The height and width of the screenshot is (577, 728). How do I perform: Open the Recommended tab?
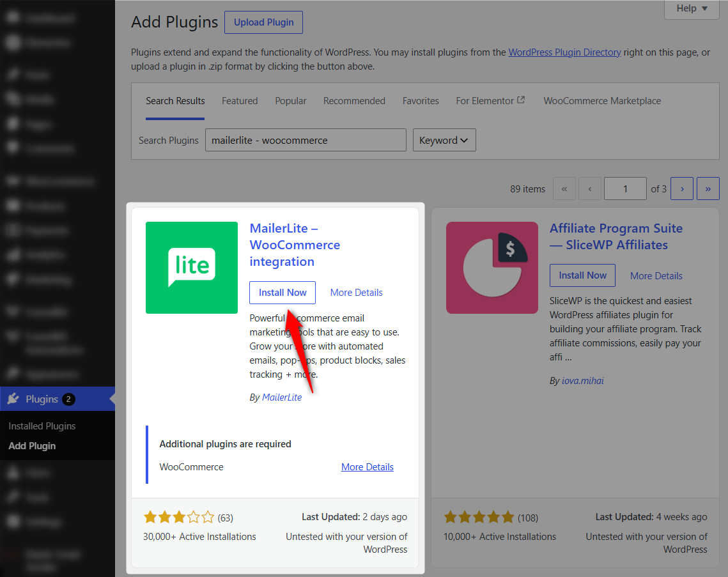pyautogui.click(x=354, y=101)
